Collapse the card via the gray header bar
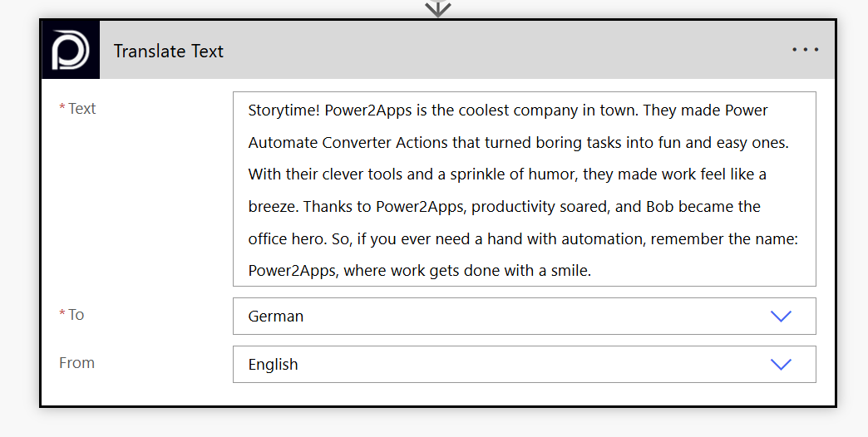Screen dimensions: 868x437 click(x=499, y=51)
